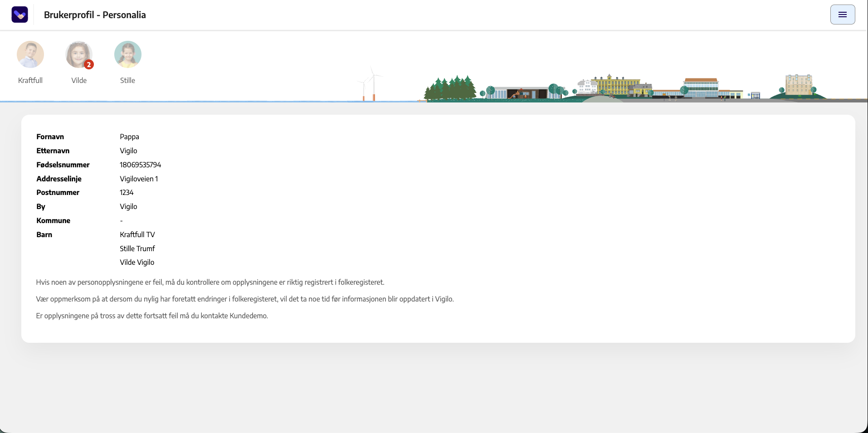The image size is (868, 433).
Task: Click the address Vigiloveien 1
Action: pos(139,179)
